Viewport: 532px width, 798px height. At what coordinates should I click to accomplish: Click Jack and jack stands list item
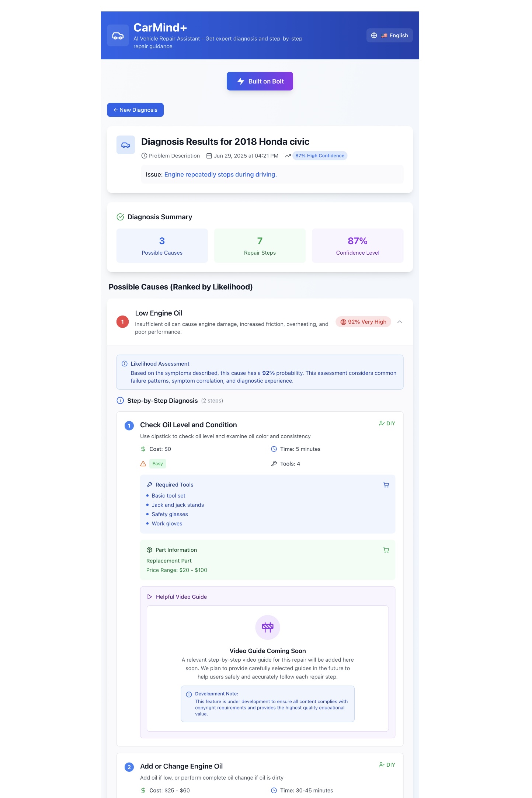tap(178, 505)
